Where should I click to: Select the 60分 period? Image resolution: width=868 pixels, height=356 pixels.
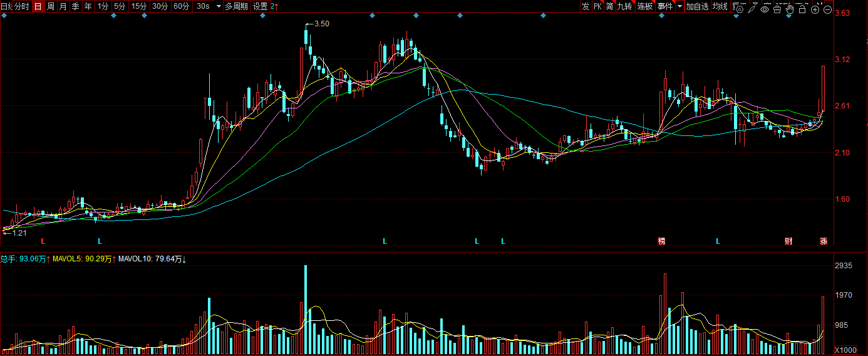pos(182,6)
